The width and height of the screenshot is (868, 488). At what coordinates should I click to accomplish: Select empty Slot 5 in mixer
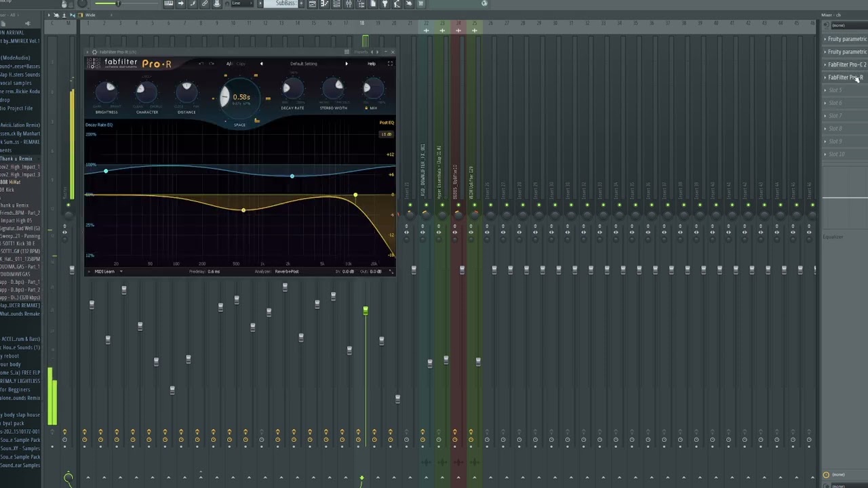click(x=845, y=90)
